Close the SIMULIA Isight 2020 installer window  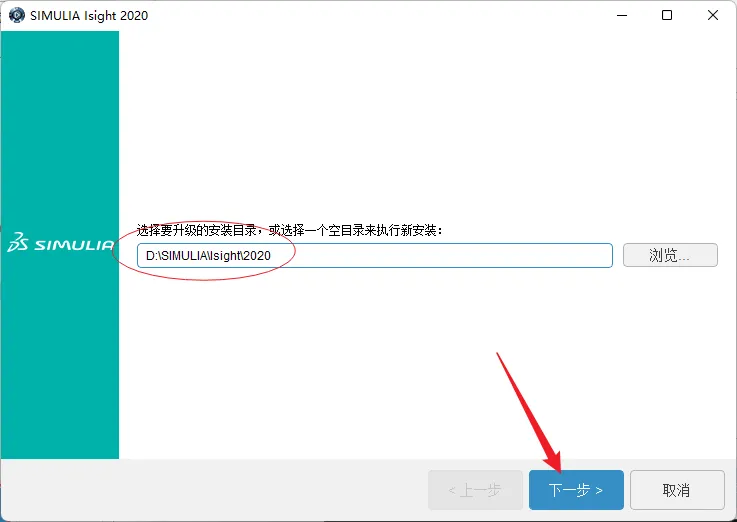coord(713,15)
